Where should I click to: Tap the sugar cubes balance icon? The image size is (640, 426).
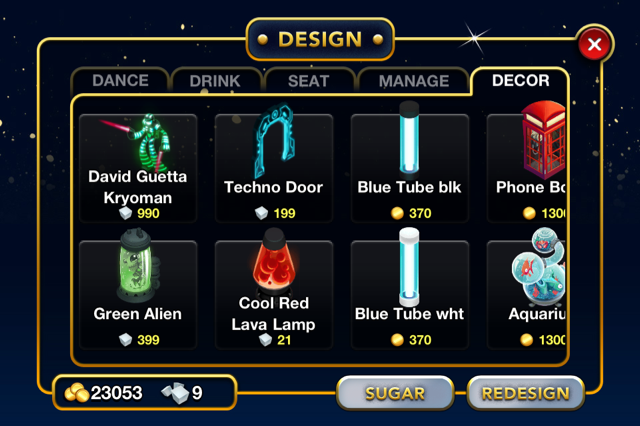(x=176, y=393)
